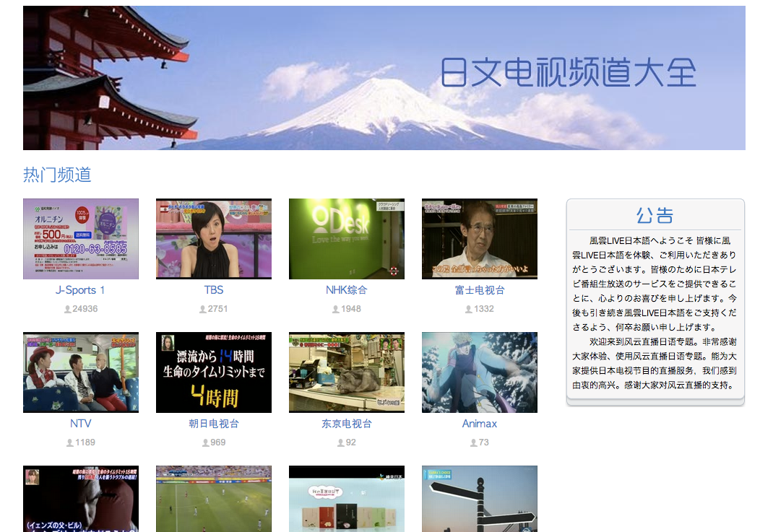Open the 东京电视台 channel thumbnail
Viewport: 760px width, 532px height.
tap(347, 372)
